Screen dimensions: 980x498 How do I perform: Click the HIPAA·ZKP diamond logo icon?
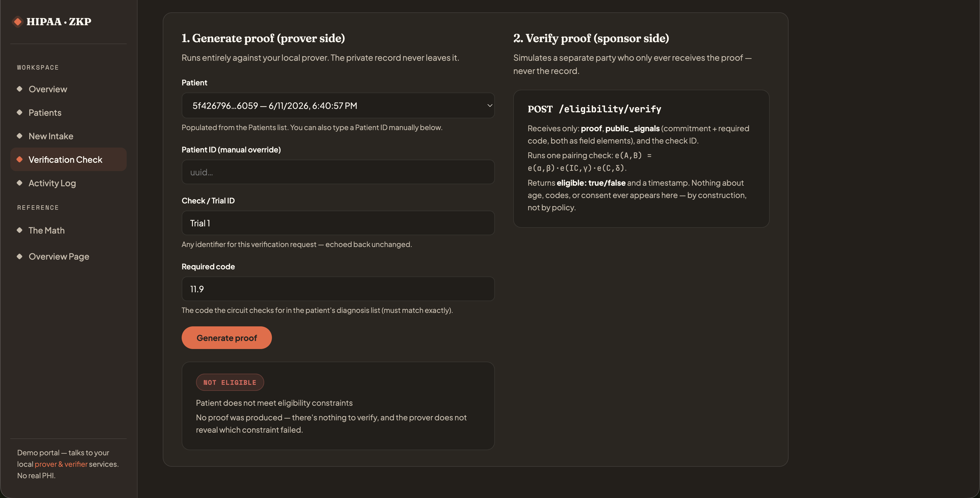click(x=17, y=22)
